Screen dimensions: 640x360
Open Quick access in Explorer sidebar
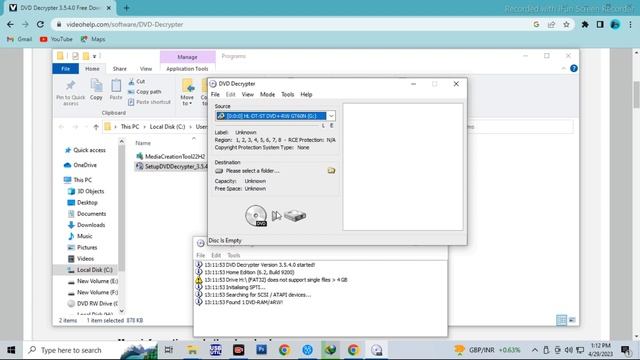(x=85, y=150)
